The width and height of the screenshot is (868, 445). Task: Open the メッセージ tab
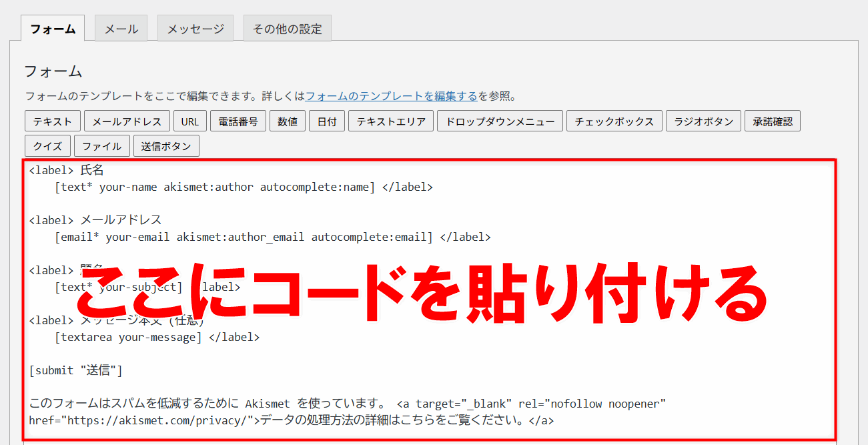[195, 29]
